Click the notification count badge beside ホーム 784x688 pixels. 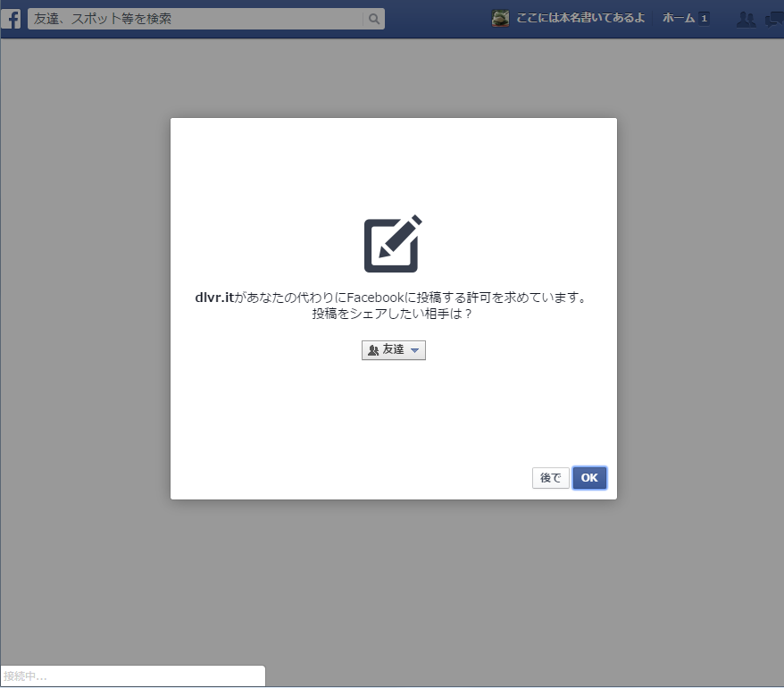point(704,19)
